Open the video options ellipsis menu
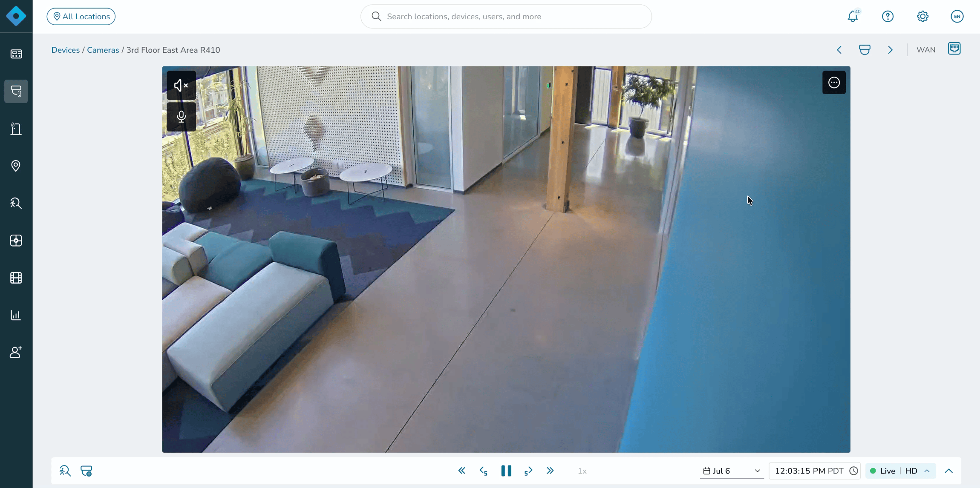The image size is (980, 488). 834,83
